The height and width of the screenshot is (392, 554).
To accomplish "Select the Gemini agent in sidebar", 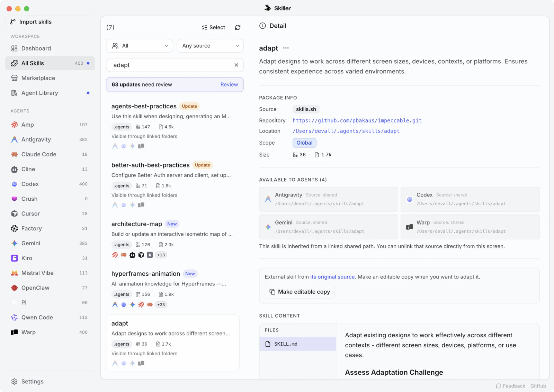I will pyautogui.click(x=50, y=243).
